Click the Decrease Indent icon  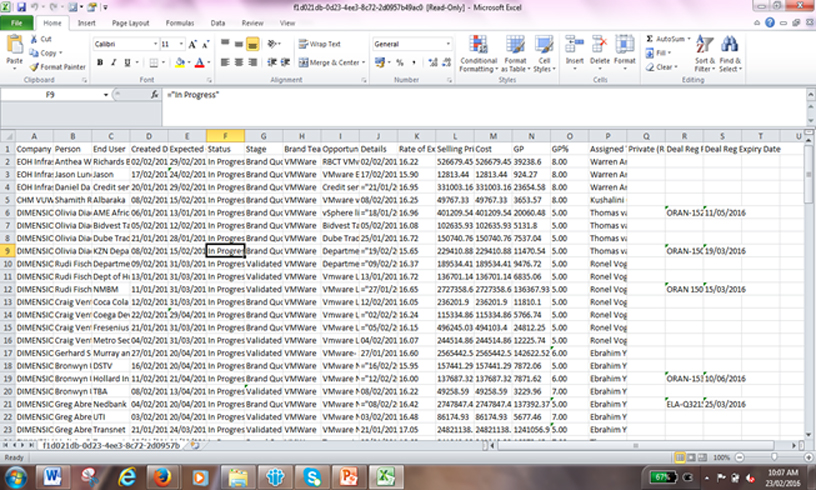coord(272,62)
